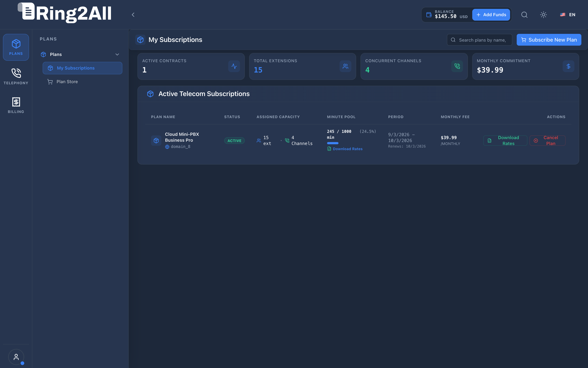Viewport: 588px width, 368px height.
Task: Collapse the sidebar with the back chevron
Action: 133,15
